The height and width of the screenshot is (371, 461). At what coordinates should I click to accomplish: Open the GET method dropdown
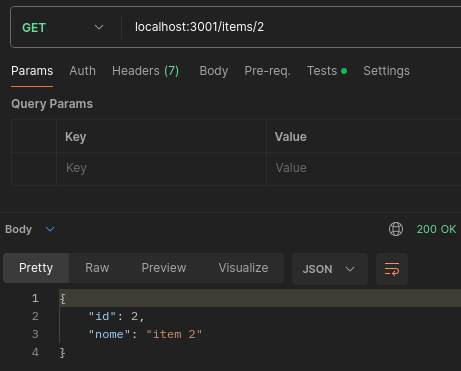(x=63, y=27)
